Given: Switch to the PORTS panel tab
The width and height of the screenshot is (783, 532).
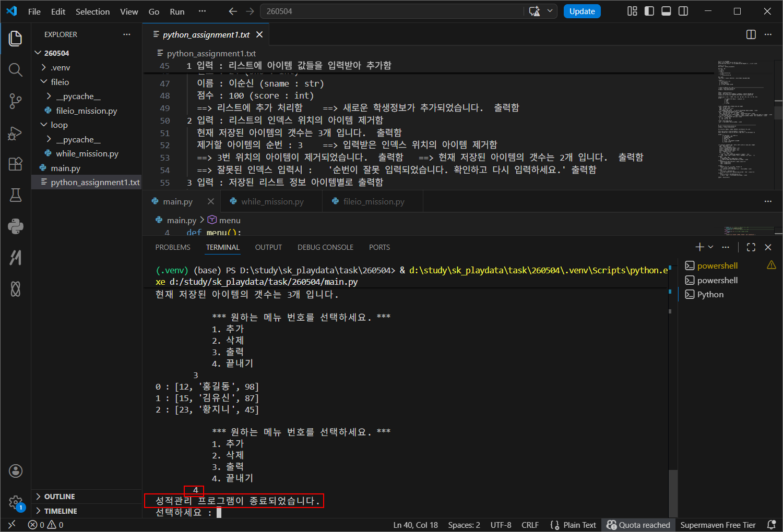Looking at the screenshot, I should tap(379, 247).
